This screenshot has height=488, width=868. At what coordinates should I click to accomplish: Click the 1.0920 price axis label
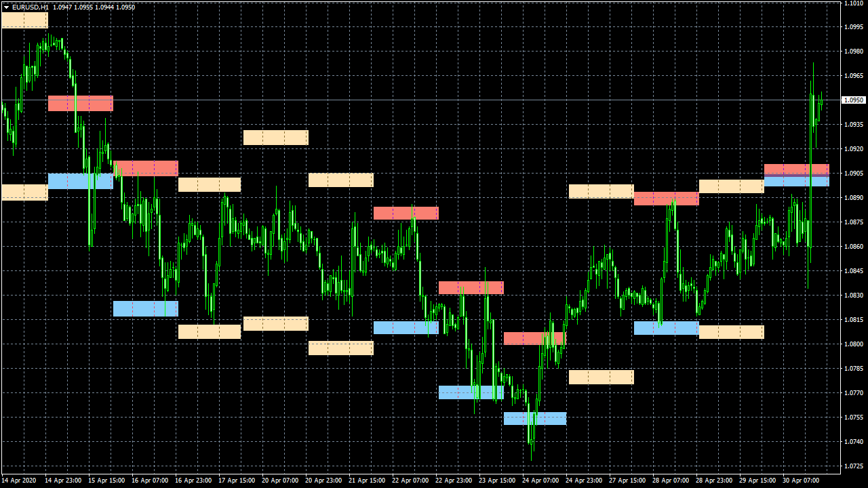(x=853, y=149)
